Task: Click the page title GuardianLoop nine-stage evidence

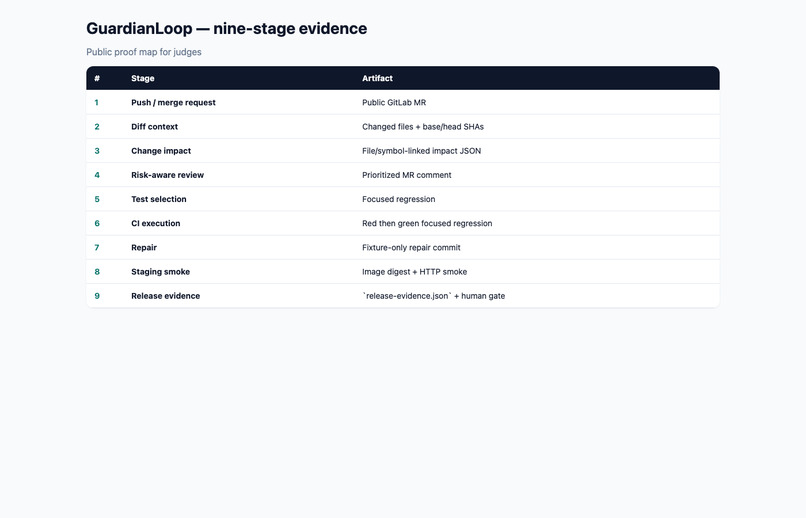Action: tap(226, 29)
